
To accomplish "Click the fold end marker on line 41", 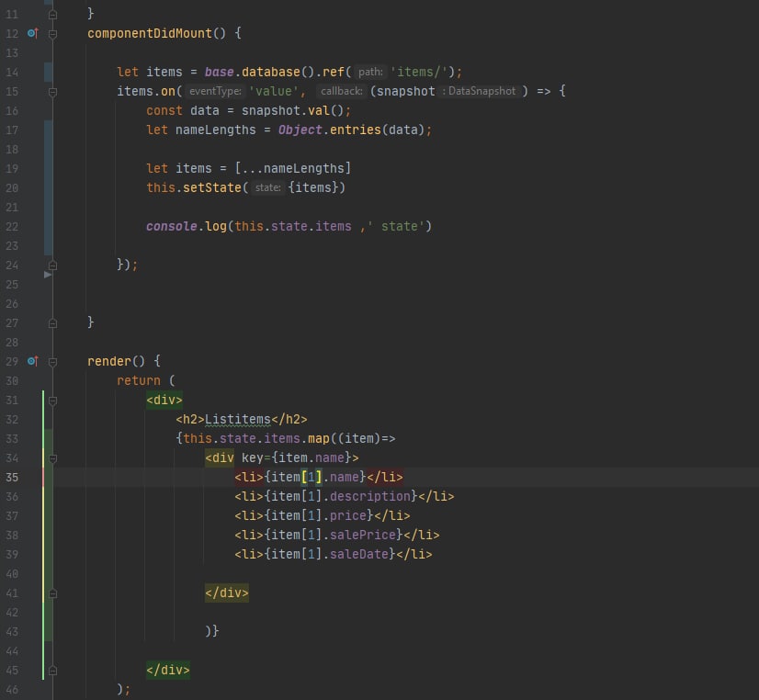I will click(x=52, y=593).
